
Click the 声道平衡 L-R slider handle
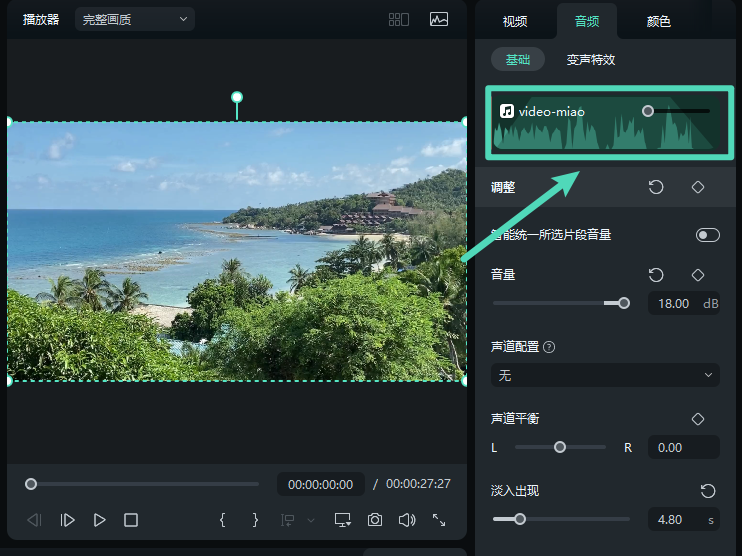560,447
